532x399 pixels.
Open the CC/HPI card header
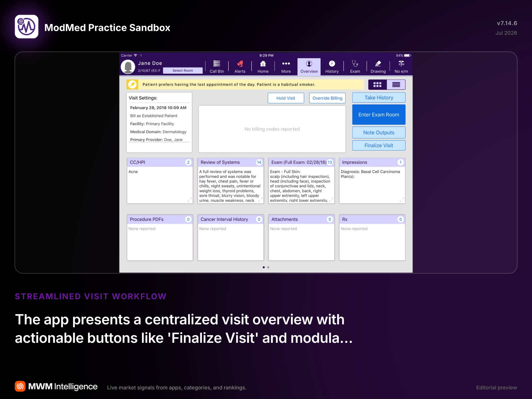coord(160,162)
